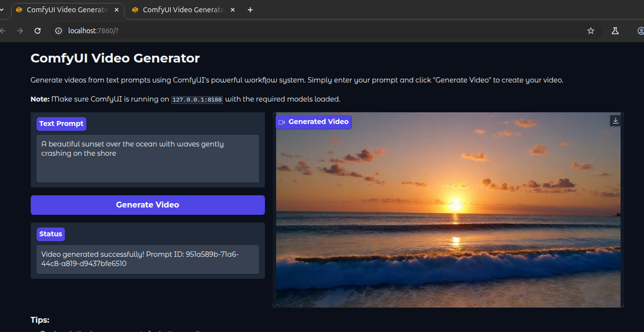Click the Status output text box

click(148, 259)
